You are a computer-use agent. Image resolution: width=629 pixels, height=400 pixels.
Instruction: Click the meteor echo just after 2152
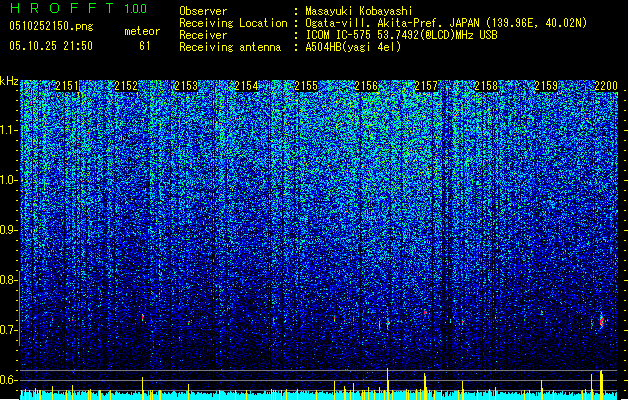142,317
